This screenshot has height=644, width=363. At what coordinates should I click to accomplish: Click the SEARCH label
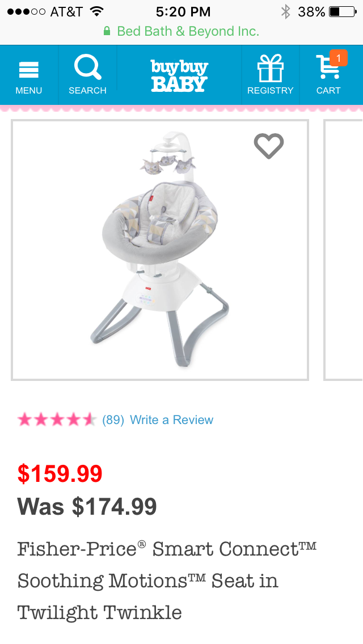(x=87, y=90)
